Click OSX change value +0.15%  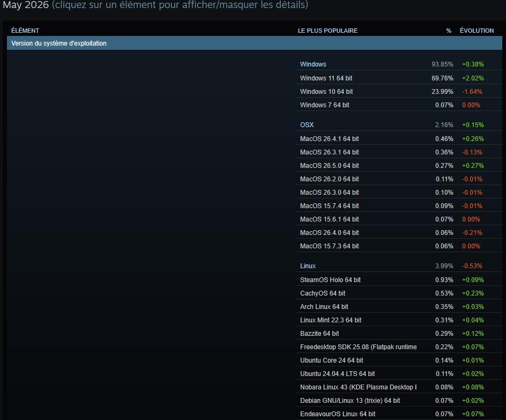coord(473,125)
